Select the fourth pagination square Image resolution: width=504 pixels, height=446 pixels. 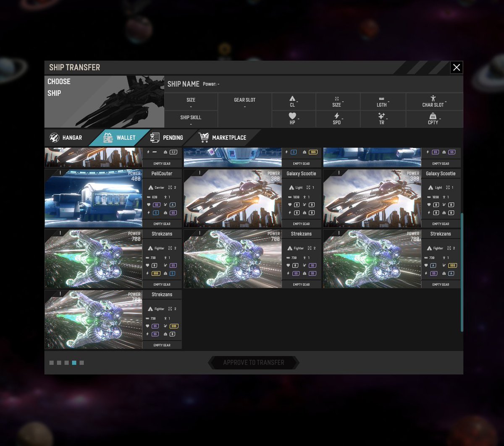click(74, 363)
